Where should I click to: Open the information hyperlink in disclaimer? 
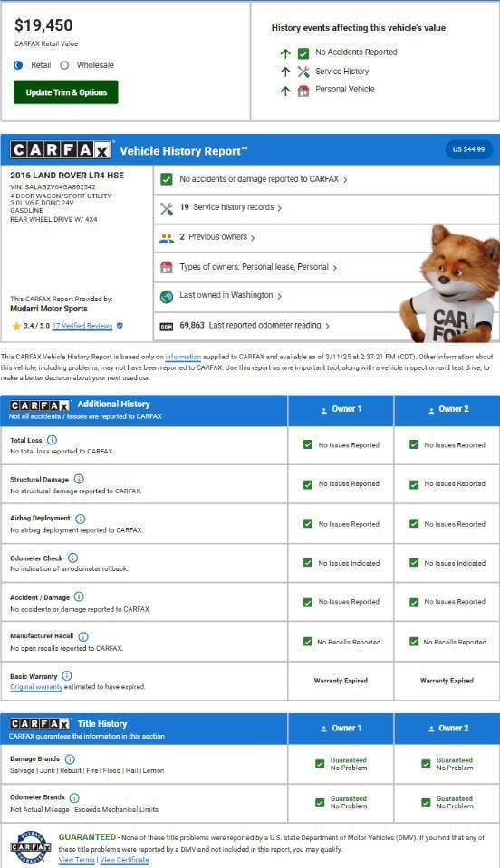(183, 357)
